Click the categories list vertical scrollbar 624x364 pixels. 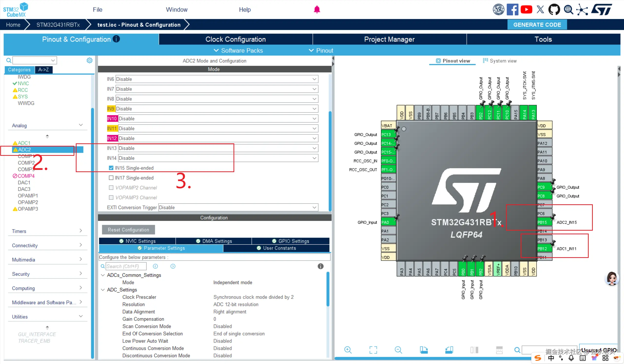coord(92,233)
